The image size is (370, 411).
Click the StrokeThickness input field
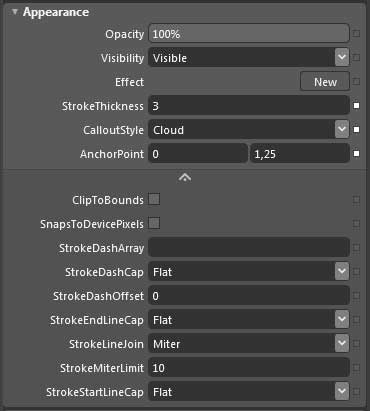click(x=249, y=106)
